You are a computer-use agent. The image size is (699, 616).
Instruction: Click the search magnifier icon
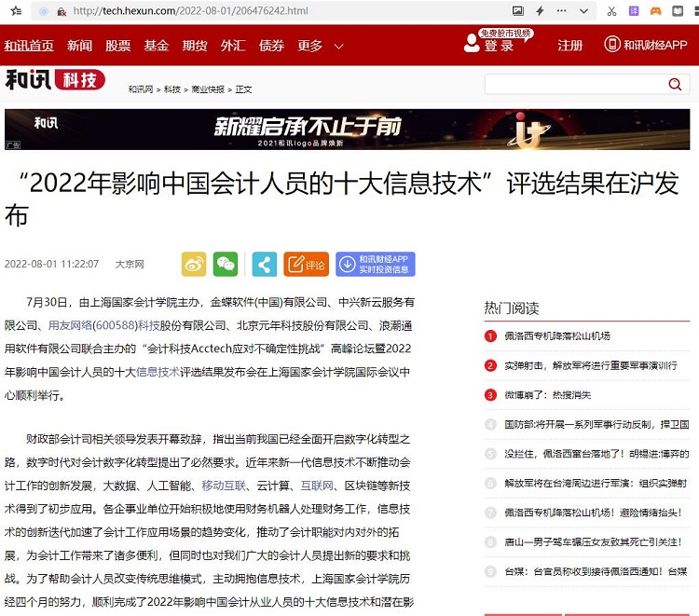tap(675, 84)
